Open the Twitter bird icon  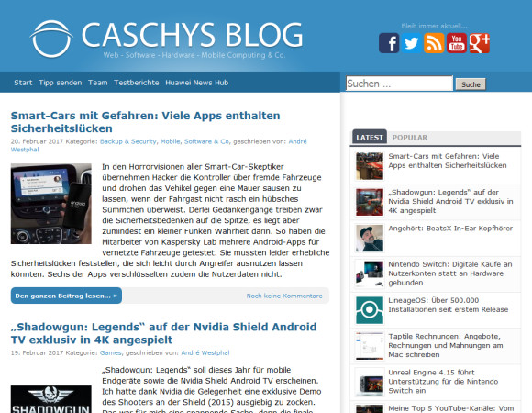point(411,43)
